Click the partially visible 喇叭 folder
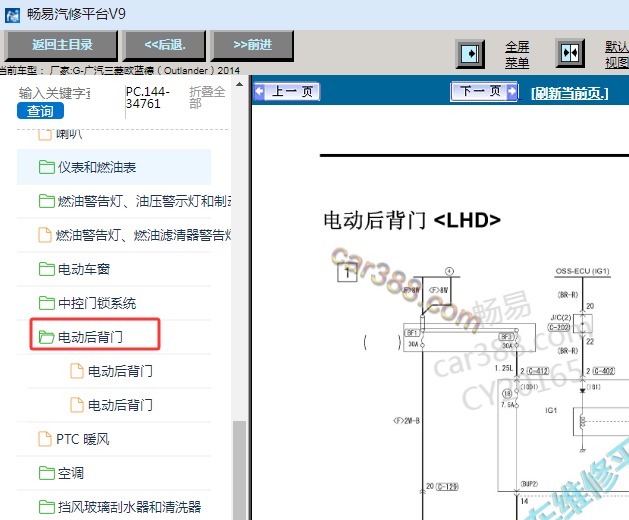 [60, 134]
